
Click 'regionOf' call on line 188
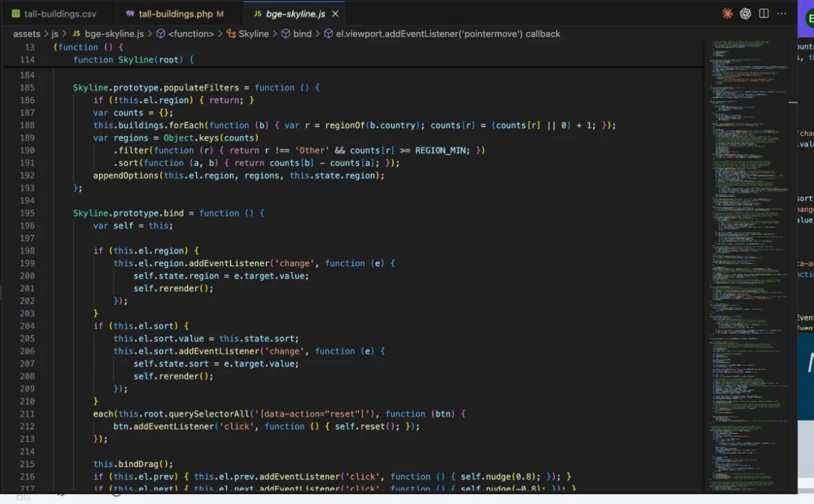[x=345, y=125]
